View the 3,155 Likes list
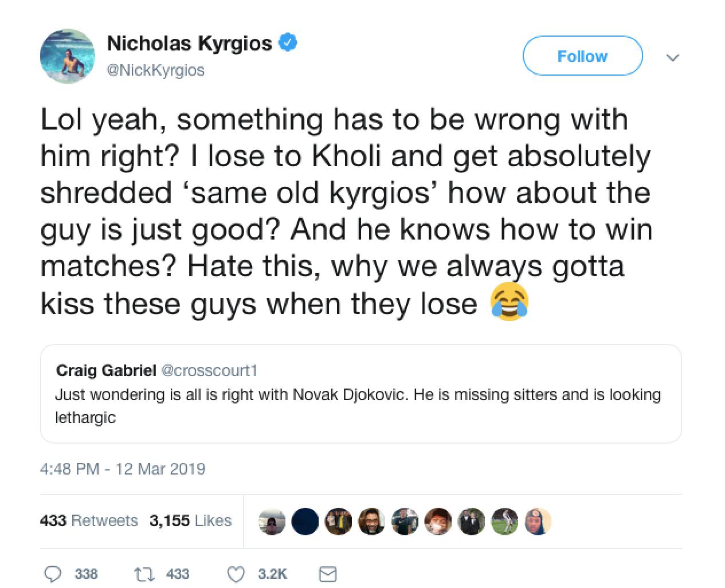The height and width of the screenshot is (588, 725). [x=190, y=520]
